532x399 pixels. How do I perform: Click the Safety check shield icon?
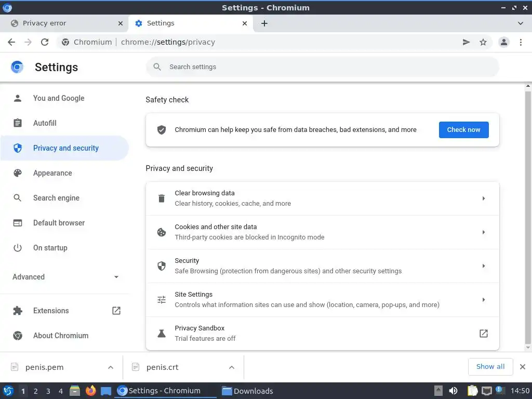162,129
